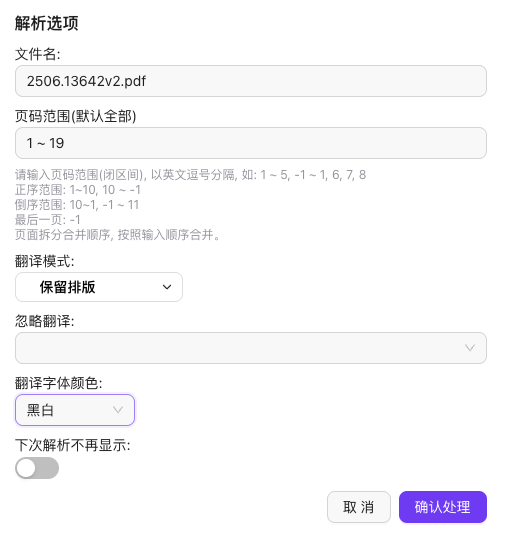Toggle the 下次解析不再显示 switch
The image size is (506, 539).
[x=37, y=468]
